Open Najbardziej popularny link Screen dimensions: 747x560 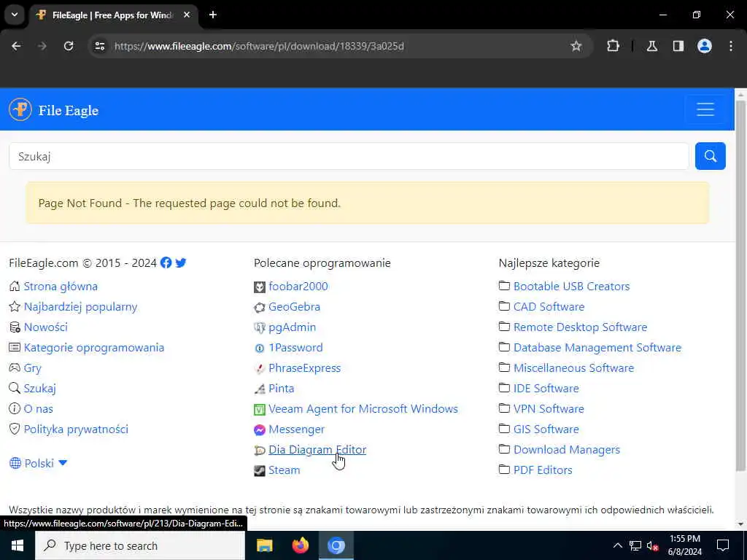80,307
